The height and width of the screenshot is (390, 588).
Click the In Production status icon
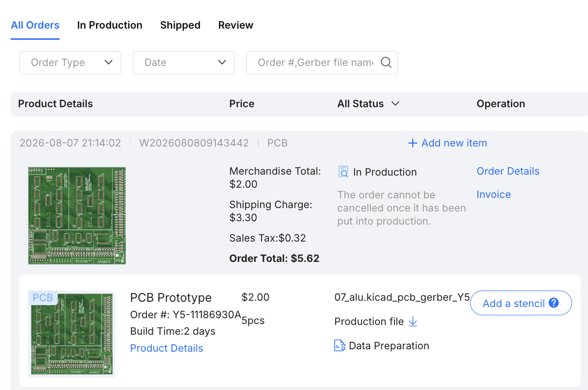pyautogui.click(x=343, y=172)
